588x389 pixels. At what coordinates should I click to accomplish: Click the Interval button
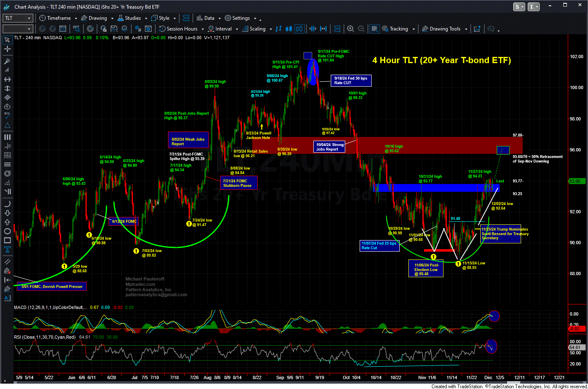coord(220,29)
